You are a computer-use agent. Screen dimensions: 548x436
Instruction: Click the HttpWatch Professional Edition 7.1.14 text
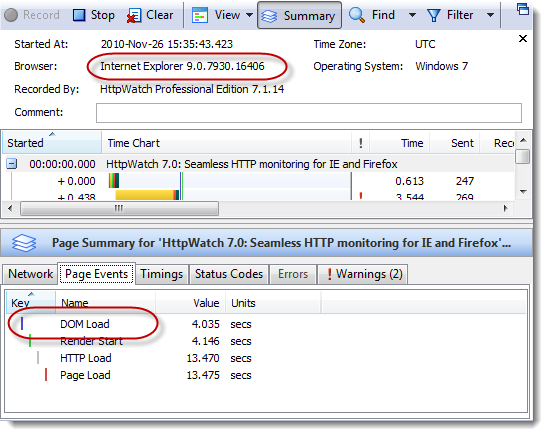pyautogui.click(x=192, y=89)
